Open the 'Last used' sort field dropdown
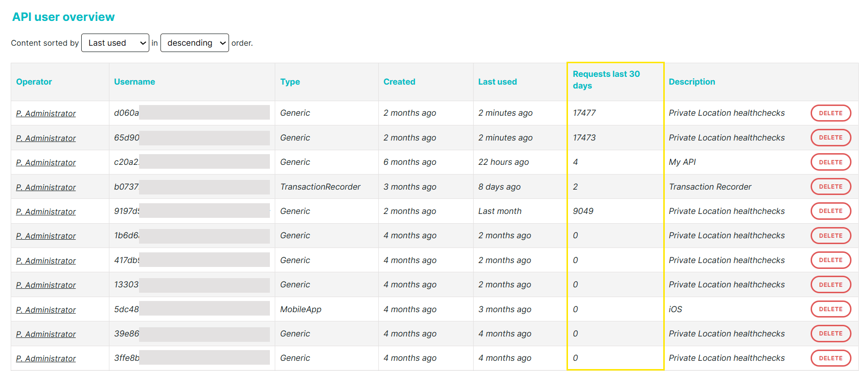The image size is (868, 371). click(x=115, y=43)
